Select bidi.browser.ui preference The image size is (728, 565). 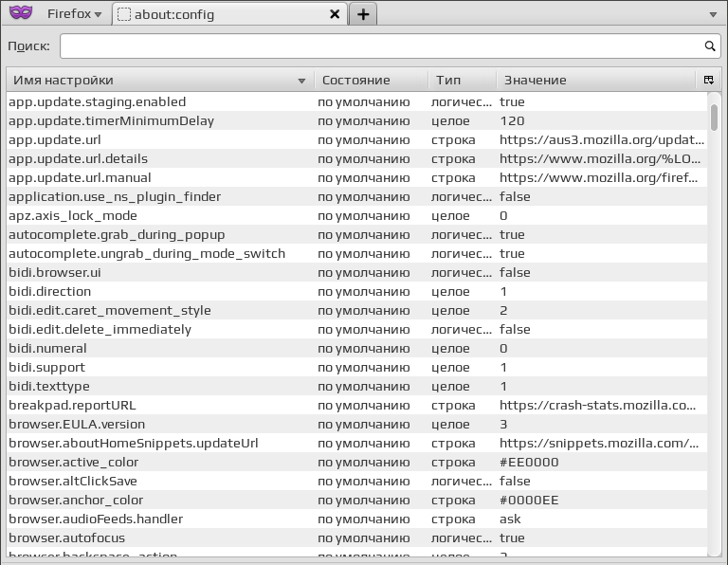coord(357,272)
